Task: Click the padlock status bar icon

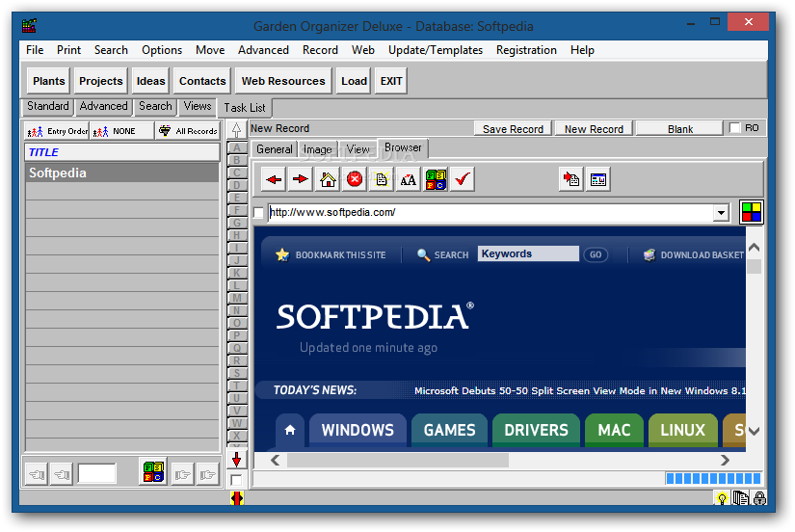Action: tap(759, 498)
